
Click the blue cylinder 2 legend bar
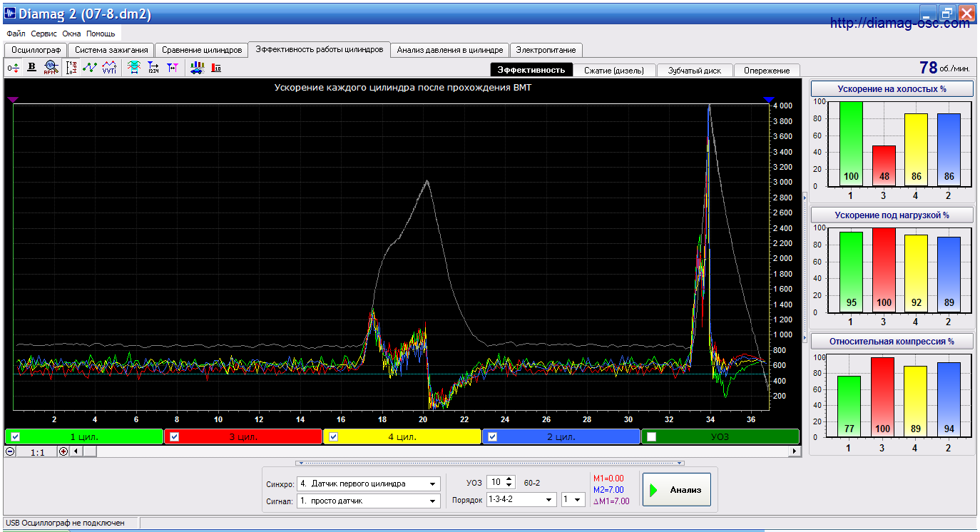coord(561,436)
